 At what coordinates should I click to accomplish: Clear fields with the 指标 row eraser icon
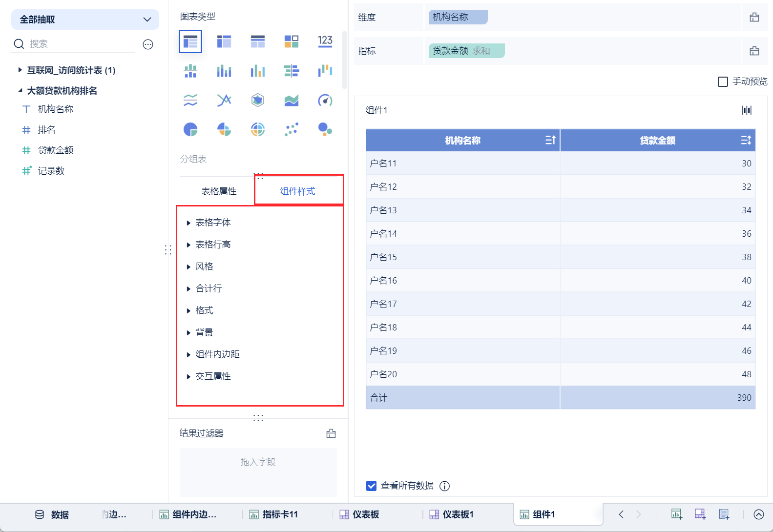tap(754, 51)
